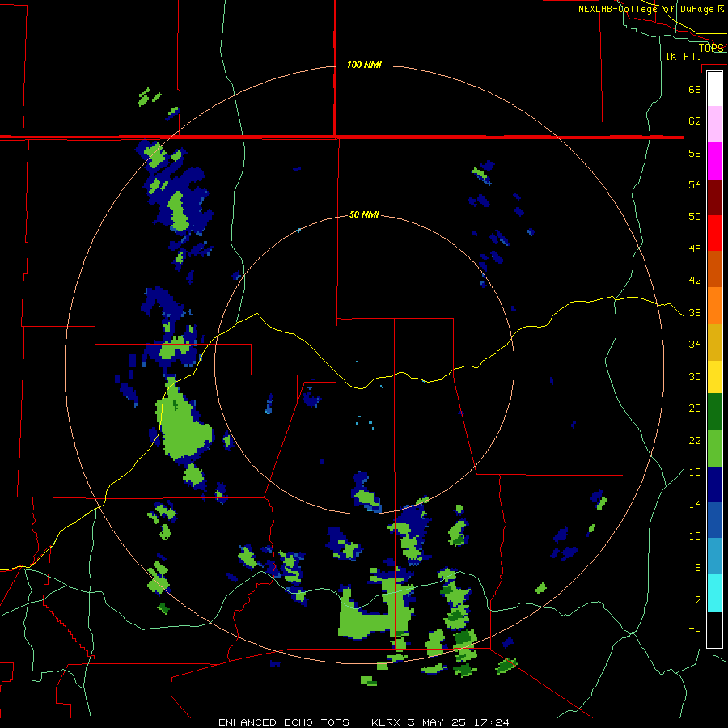The image size is (728, 728).
Task: Click the "14" legend value
Action: click(x=695, y=504)
